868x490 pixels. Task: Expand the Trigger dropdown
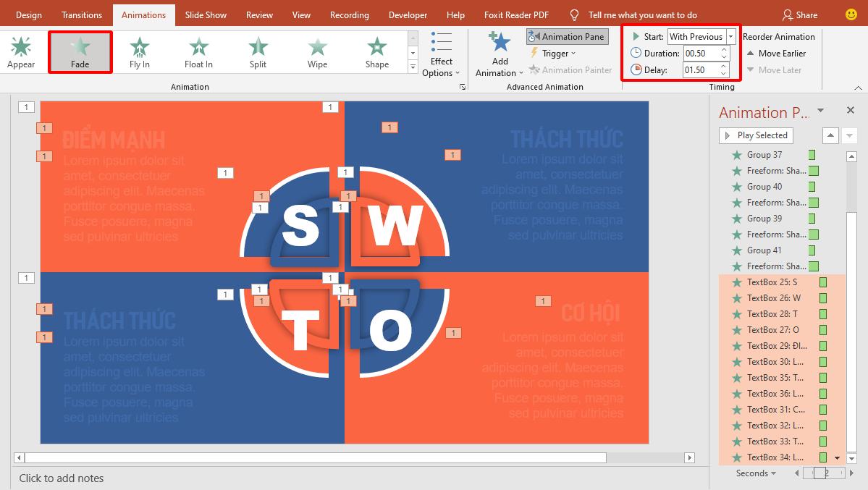555,53
